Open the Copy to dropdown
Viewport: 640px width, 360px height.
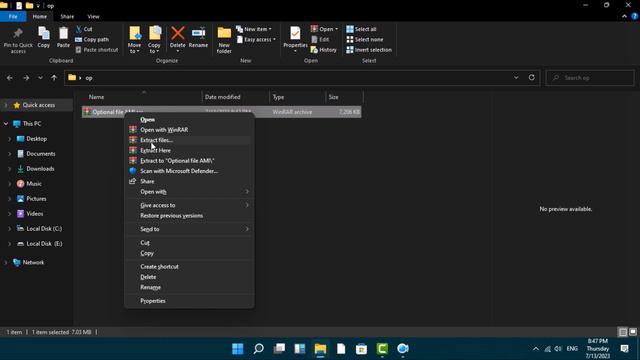click(154, 40)
